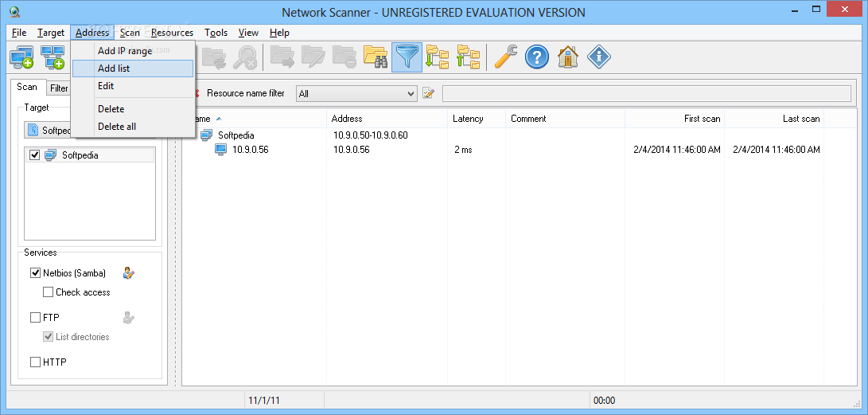Select the Softpedia group in results list
Image resolution: width=868 pixels, height=415 pixels.
click(235, 135)
